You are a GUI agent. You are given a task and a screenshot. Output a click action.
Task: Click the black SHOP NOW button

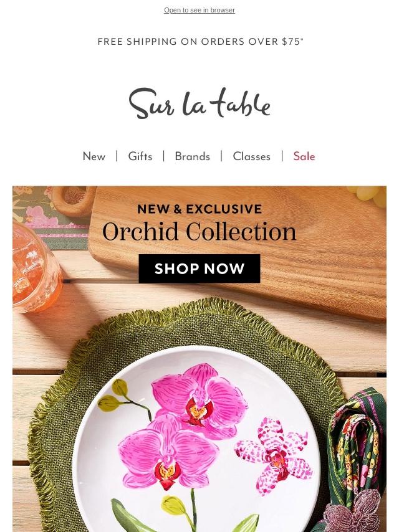[199, 268]
